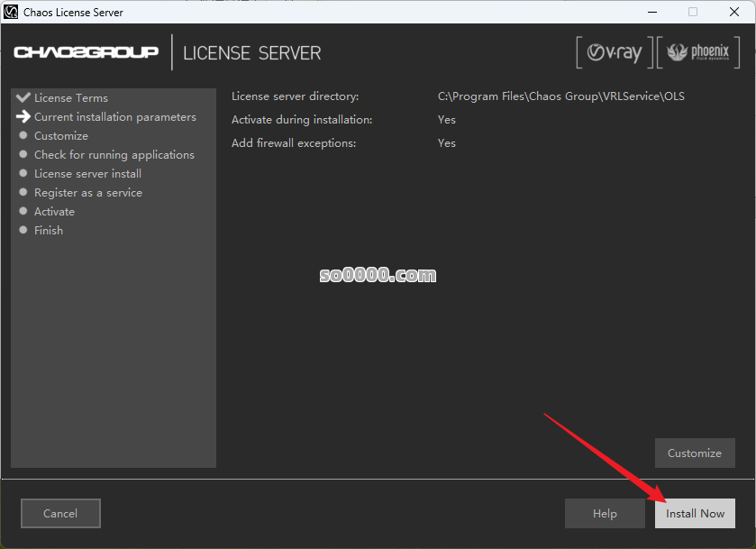The width and height of the screenshot is (756, 549).
Task: Select Check for running applications step
Action: tap(114, 155)
